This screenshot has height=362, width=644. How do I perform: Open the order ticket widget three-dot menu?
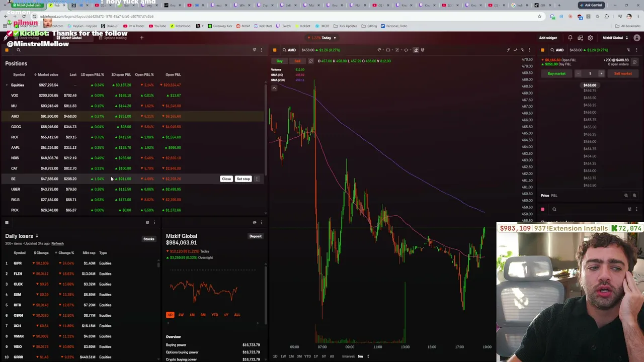[x=636, y=50]
